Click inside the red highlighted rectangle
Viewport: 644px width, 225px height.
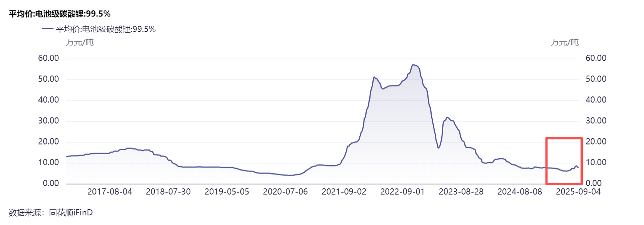pos(564,161)
